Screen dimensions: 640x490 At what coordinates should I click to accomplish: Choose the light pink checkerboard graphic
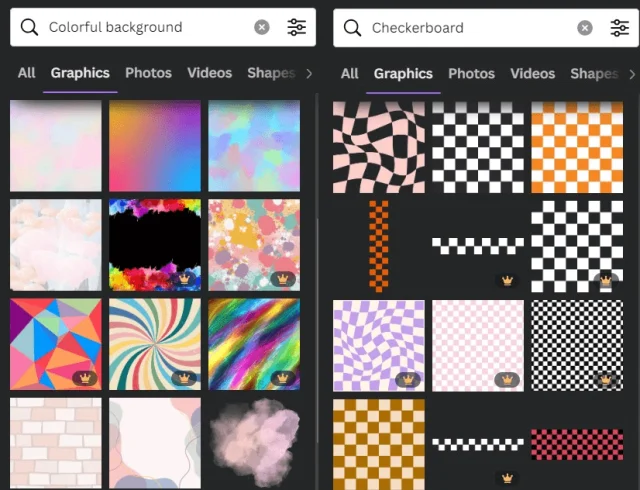(478, 345)
